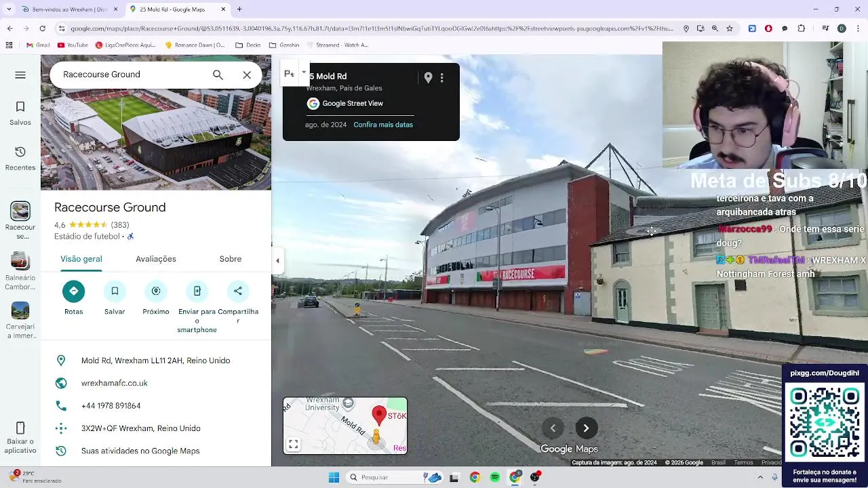Screen dimensions: 868x488
Task: Open Spotify from the taskbar
Action: tap(495, 478)
